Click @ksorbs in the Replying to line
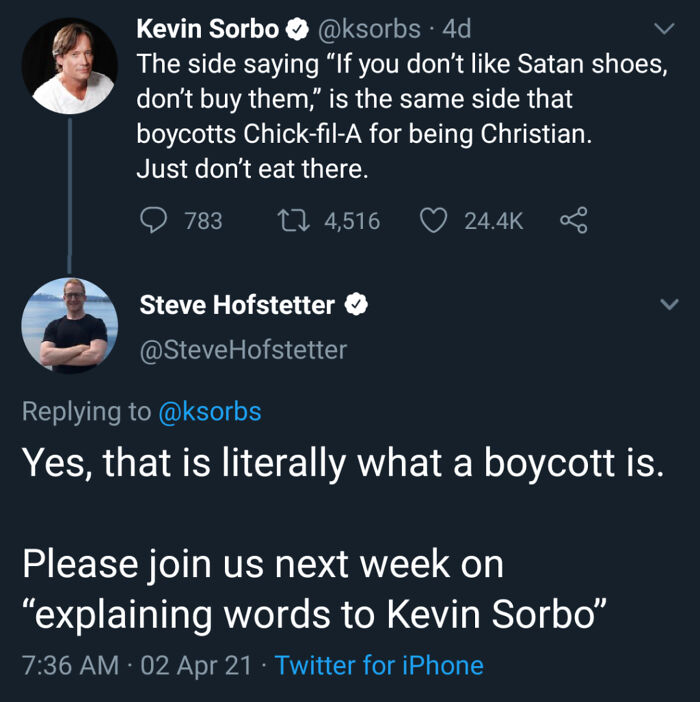Viewport: 700px width, 702px height. click(x=210, y=411)
